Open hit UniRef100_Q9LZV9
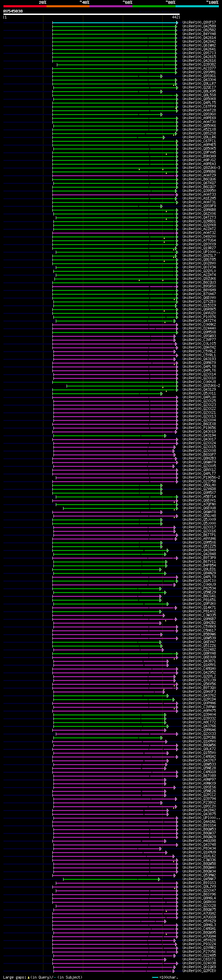This screenshot has width=222, height=980. pos(199,887)
